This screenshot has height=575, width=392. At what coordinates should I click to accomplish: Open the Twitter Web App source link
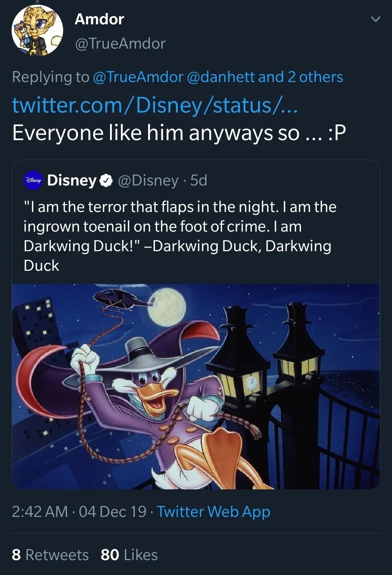point(213,511)
